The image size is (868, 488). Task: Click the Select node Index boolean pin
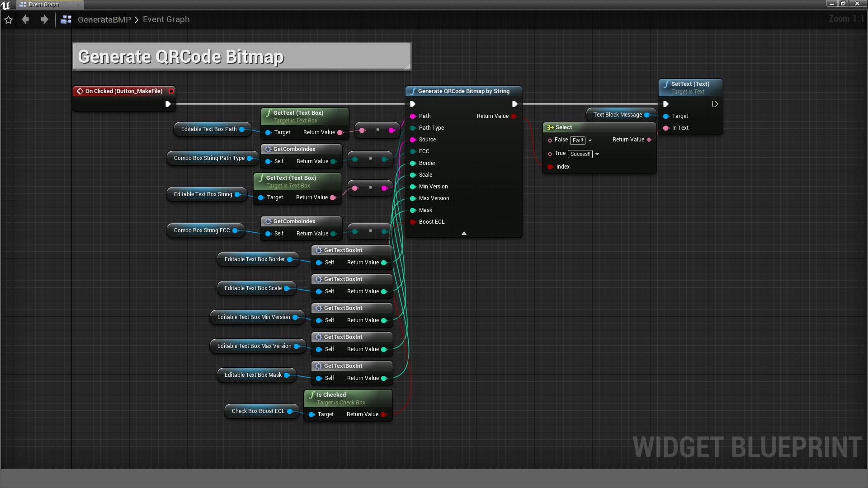[x=550, y=167]
